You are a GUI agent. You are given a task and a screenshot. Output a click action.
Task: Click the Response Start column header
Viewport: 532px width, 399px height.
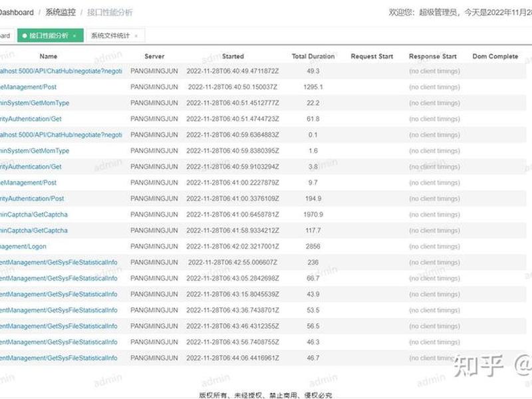point(433,57)
